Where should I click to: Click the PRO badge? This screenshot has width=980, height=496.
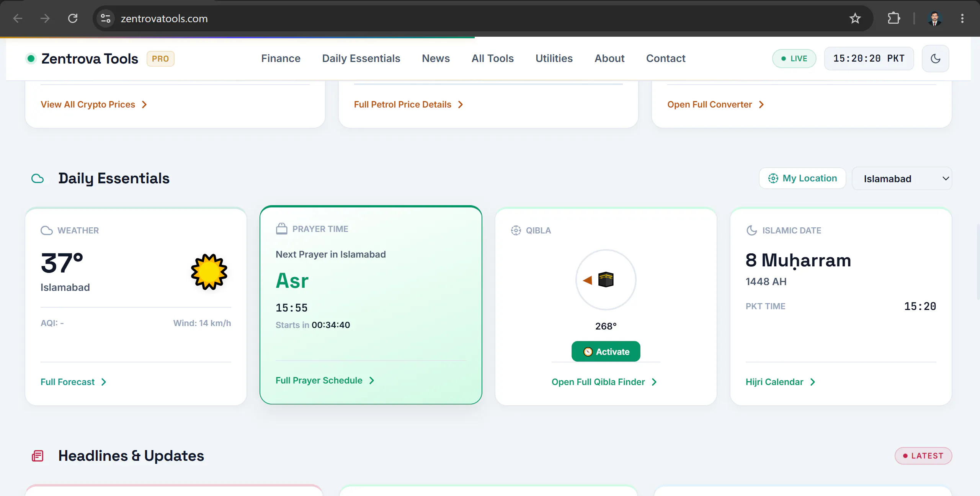point(160,59)
